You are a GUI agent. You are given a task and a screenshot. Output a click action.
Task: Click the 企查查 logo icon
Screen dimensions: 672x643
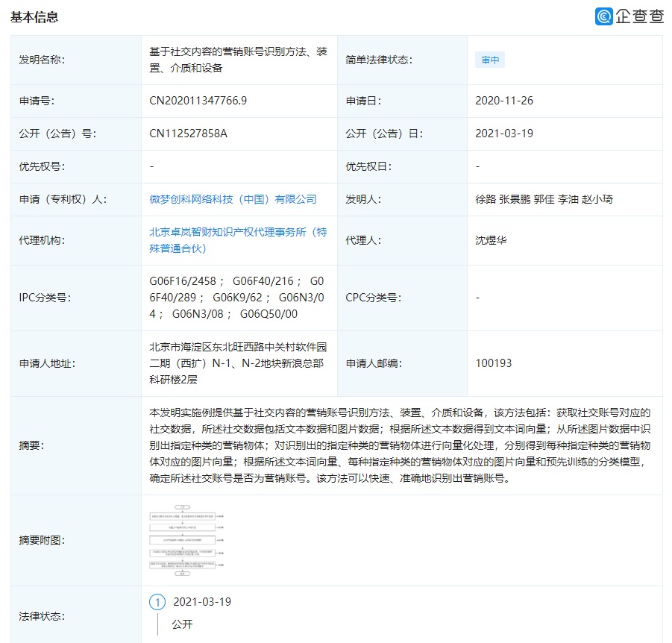[603, 16]
